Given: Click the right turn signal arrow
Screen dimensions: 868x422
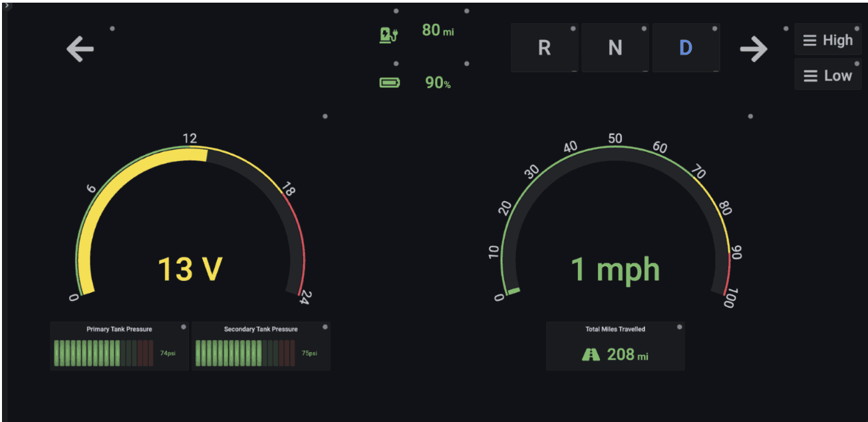Looking at the screenshot, I should click(754, 49).
